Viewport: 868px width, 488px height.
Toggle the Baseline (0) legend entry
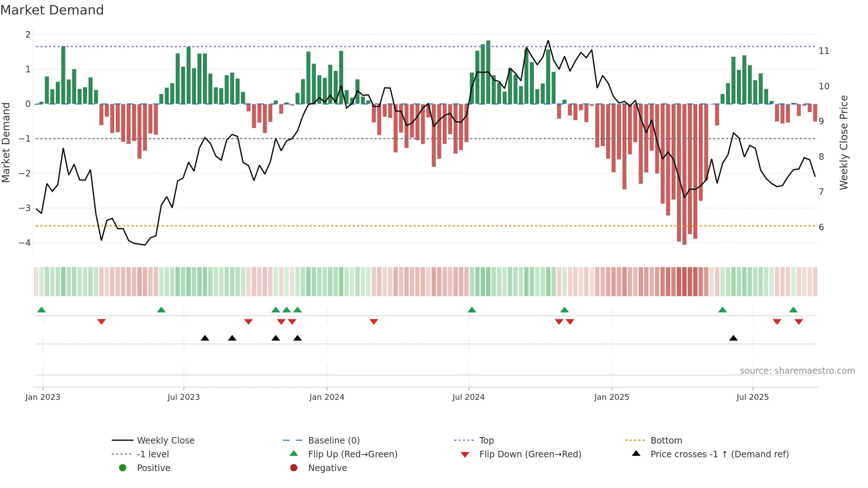tap(334, 440)
